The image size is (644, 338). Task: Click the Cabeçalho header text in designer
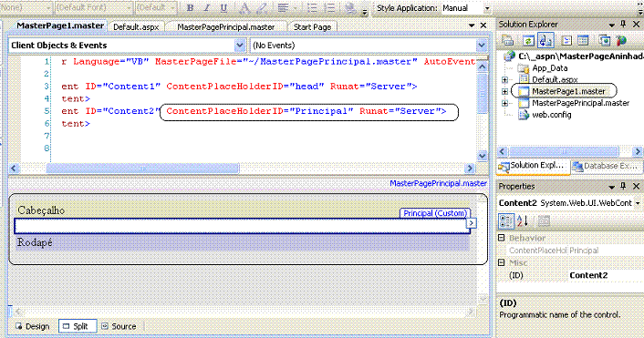41,210
